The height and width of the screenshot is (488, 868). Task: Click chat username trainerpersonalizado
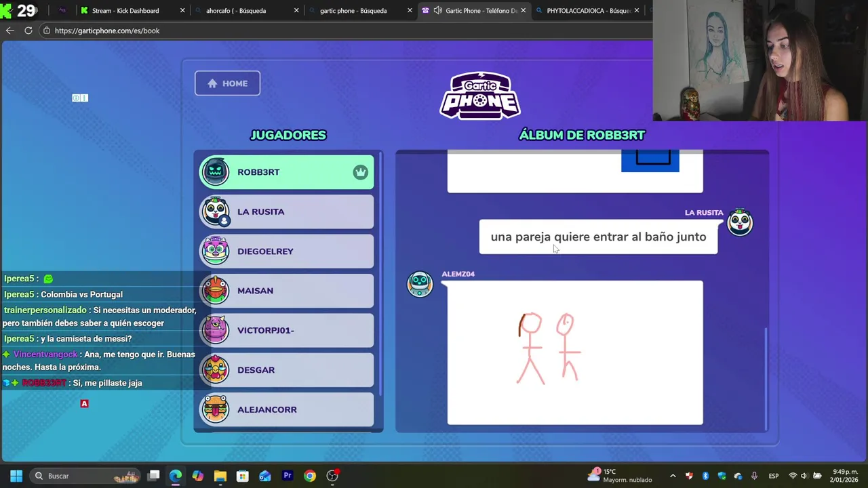pos(45,310)
